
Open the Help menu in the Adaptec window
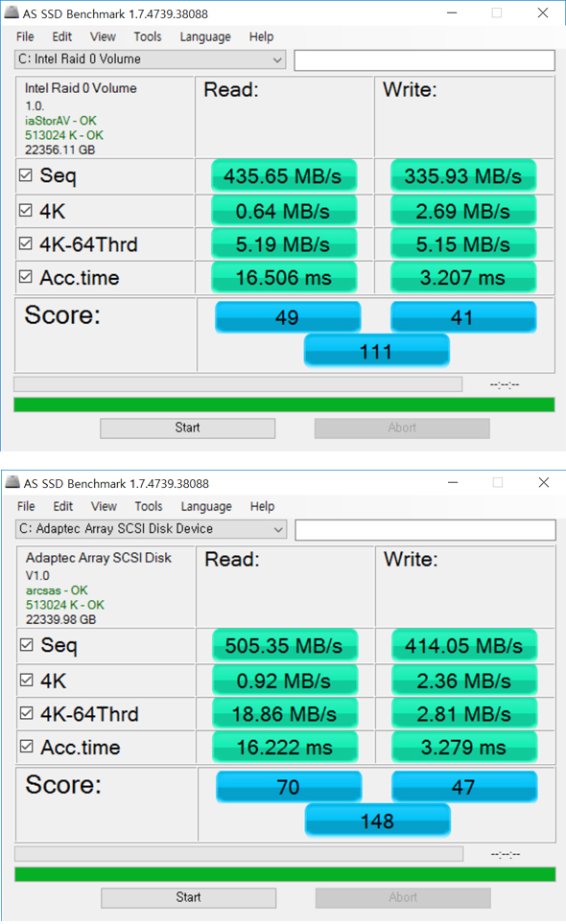[x=262, y=506]
